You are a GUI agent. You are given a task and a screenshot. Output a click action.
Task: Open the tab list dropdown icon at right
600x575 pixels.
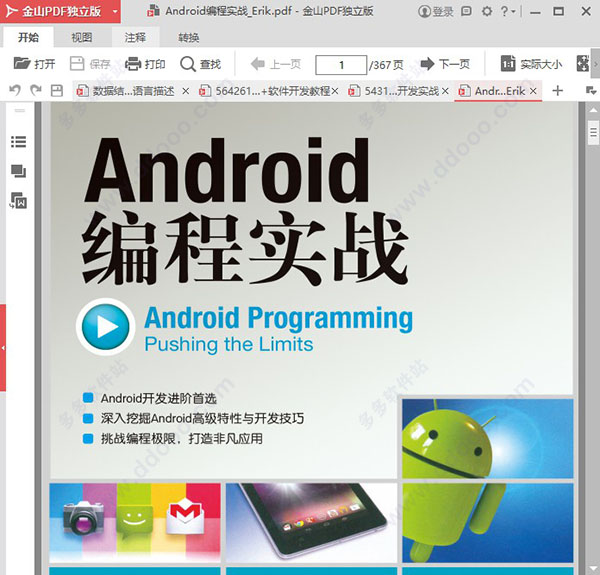[x=591, y=91]
